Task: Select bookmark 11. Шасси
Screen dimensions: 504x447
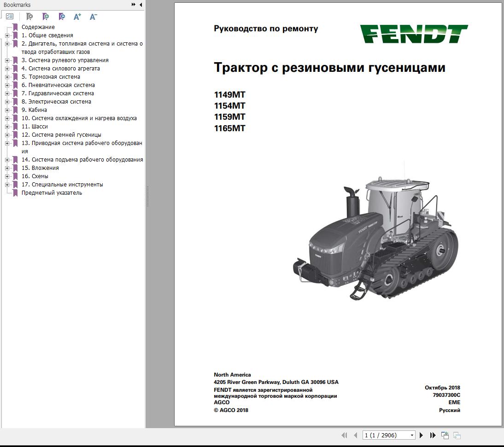Action: pyautogui.click(x=35, y=127)
